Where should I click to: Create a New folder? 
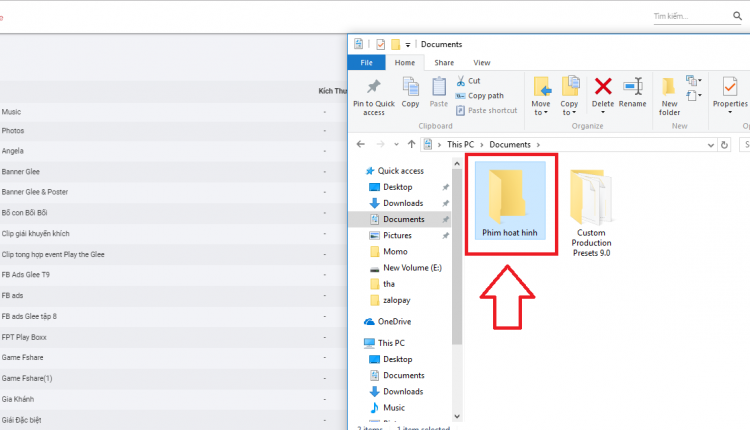click(x=669, y=96)
